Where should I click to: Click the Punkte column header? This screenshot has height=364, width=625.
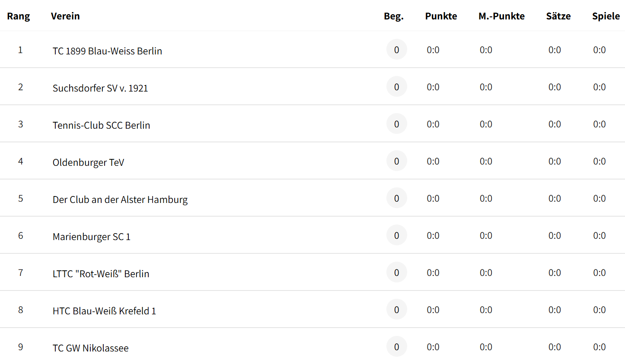[x=441, y=16]
